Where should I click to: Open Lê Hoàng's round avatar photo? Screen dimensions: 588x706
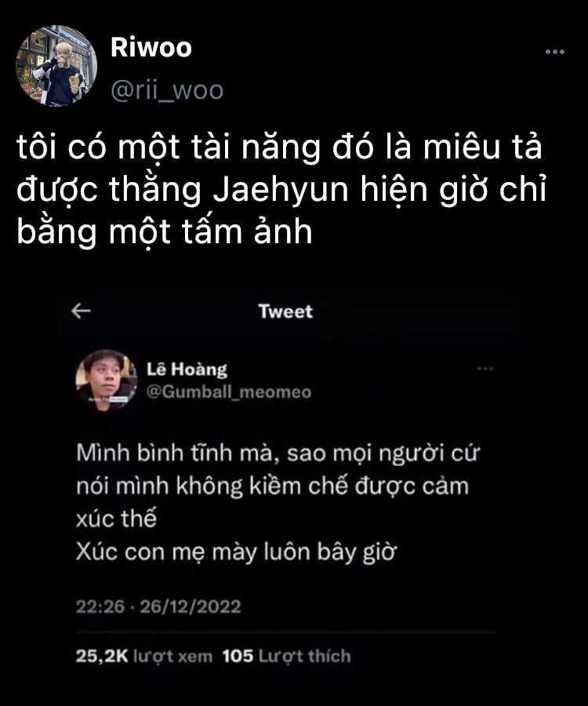coord(106,381)
